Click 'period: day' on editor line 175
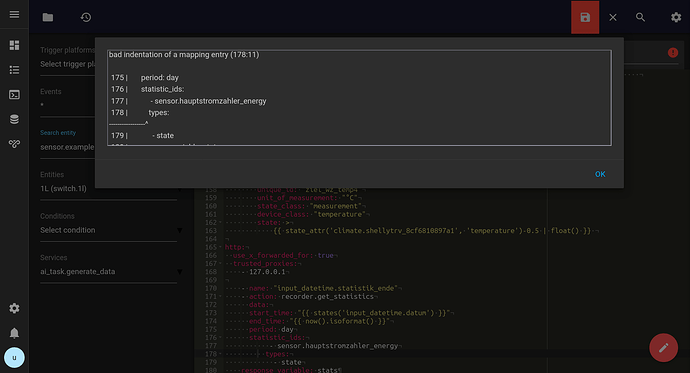Image resolution: width=690 pixels, height=373 pixels. [x=271, y=329]
